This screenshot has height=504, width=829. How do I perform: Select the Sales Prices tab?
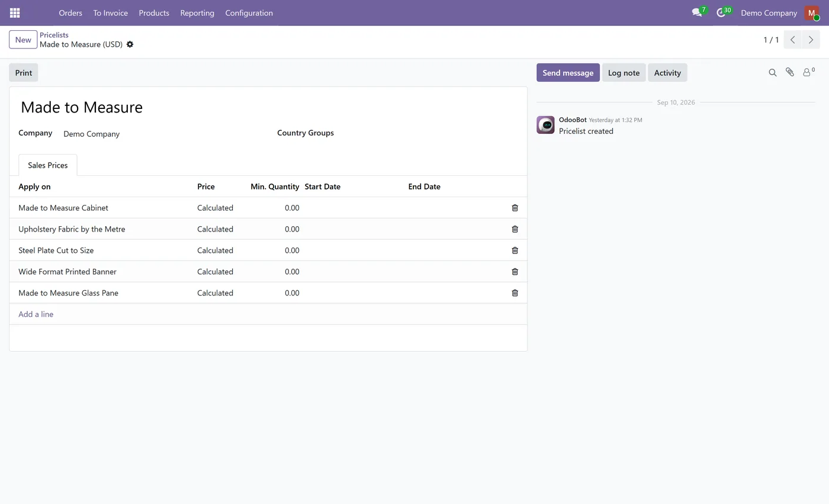pos(48,165)
